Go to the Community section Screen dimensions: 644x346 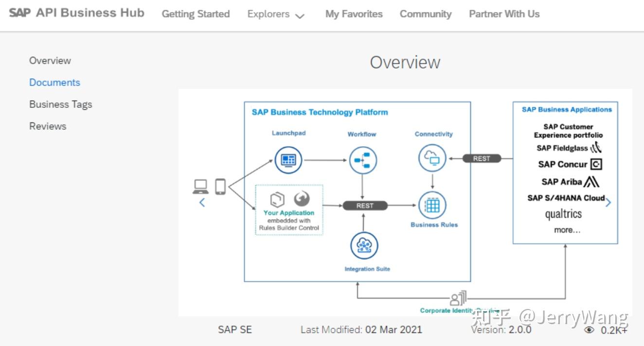(x=425, y=14)
